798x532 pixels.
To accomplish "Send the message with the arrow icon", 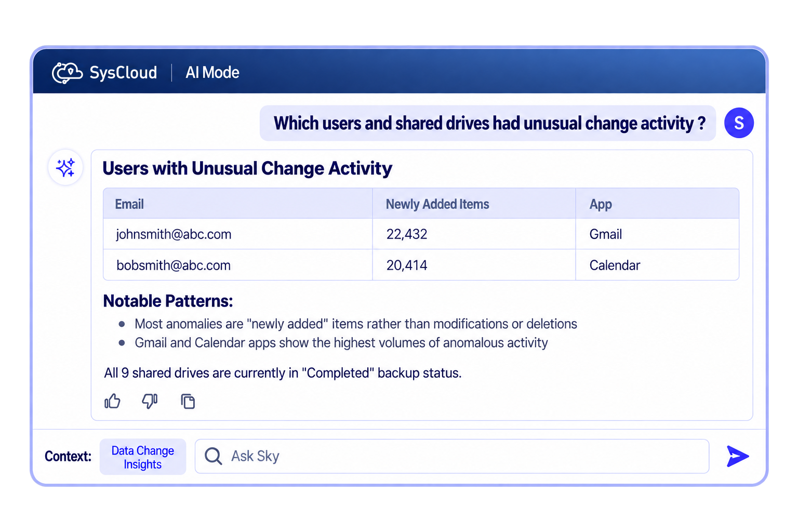I will point(738,456).
